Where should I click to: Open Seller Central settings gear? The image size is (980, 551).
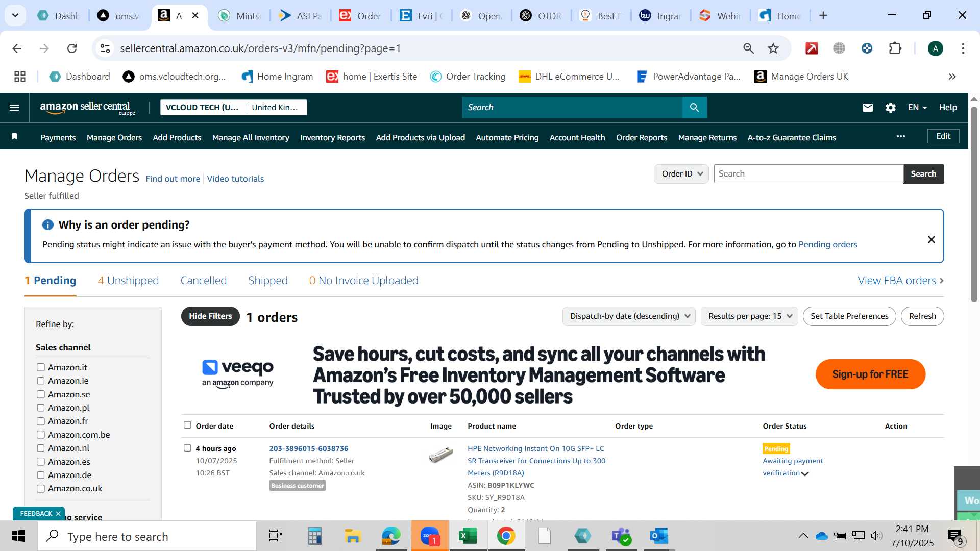(890, 108)
